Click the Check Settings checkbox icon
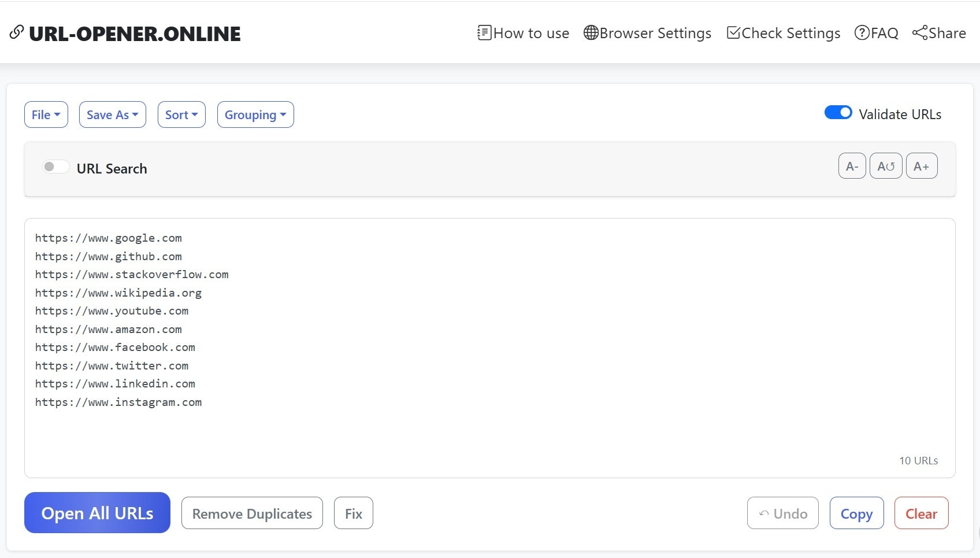The width and height of the screenshot is (980, 558). 733,33
